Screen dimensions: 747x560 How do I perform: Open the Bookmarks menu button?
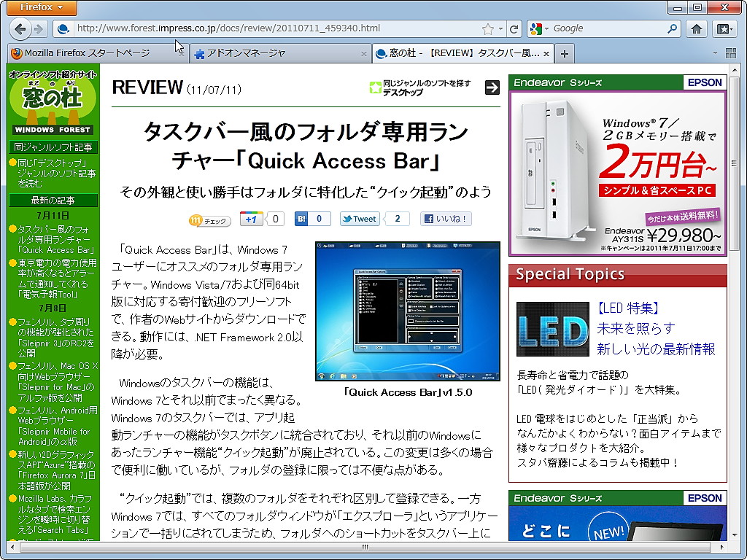click(x=724, y=29)
